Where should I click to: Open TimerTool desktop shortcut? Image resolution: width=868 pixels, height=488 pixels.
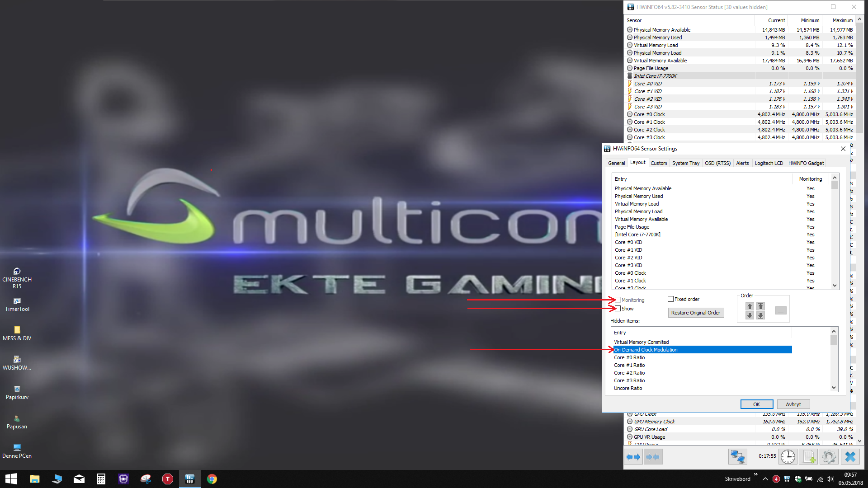[x=17, y=305]
